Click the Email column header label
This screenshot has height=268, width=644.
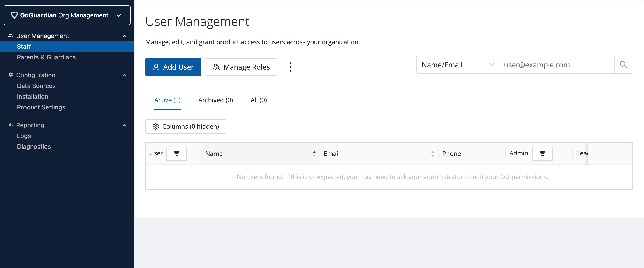point(331,154)
